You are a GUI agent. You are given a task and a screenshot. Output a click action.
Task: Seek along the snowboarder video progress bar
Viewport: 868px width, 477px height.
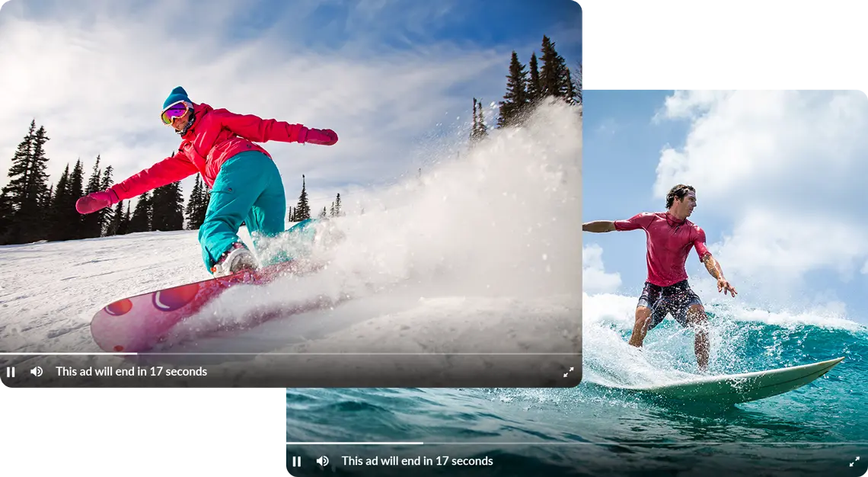tap(291, 354)
